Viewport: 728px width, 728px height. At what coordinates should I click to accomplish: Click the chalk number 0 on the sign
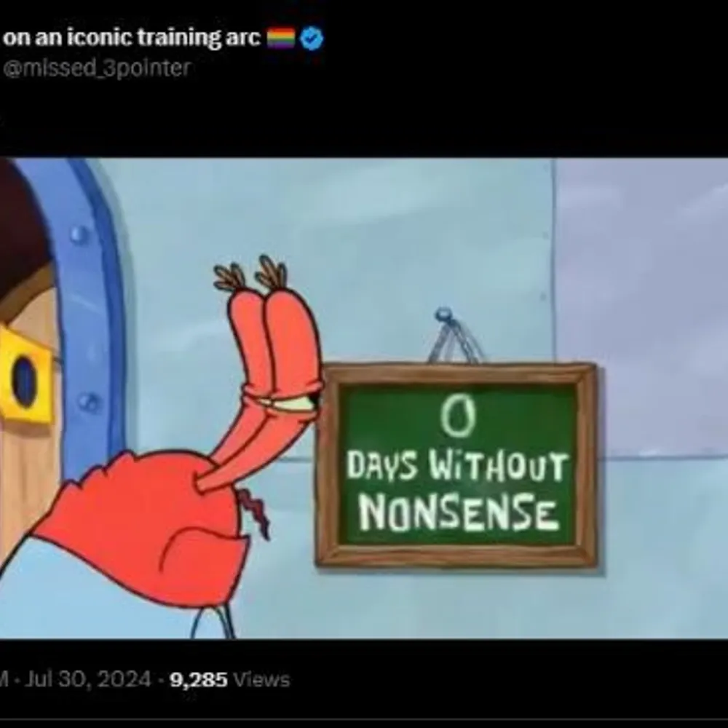click(x=458, y=417)
